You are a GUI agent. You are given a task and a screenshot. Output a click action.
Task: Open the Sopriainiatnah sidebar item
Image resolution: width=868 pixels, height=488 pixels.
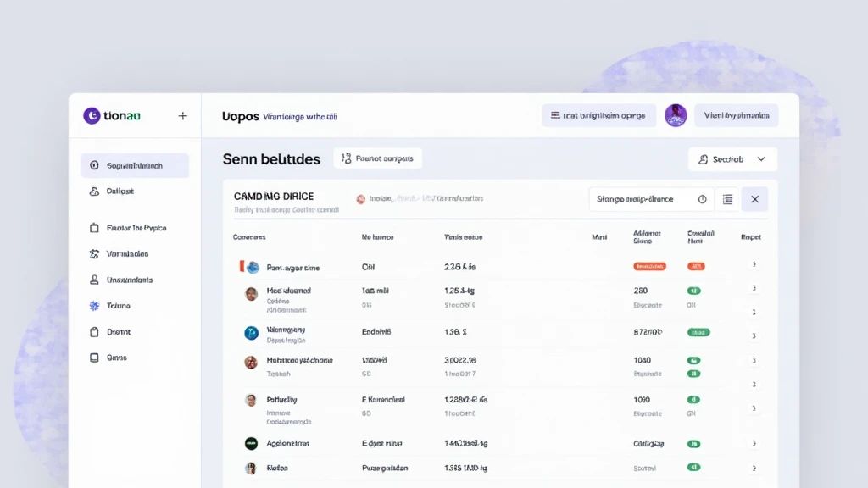[x=135, y=165]
